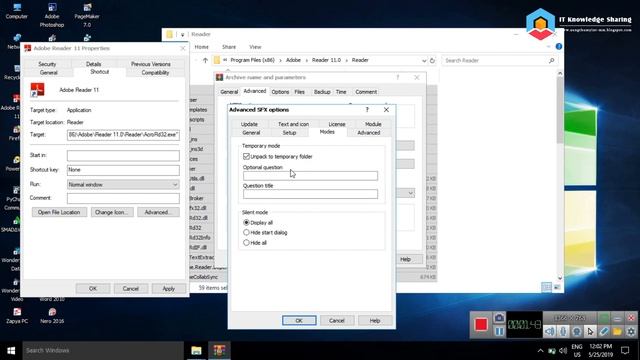Toggle webcam capture in the recorder toolbar
The image size is (640, 360).
click(x=577, y=331)
